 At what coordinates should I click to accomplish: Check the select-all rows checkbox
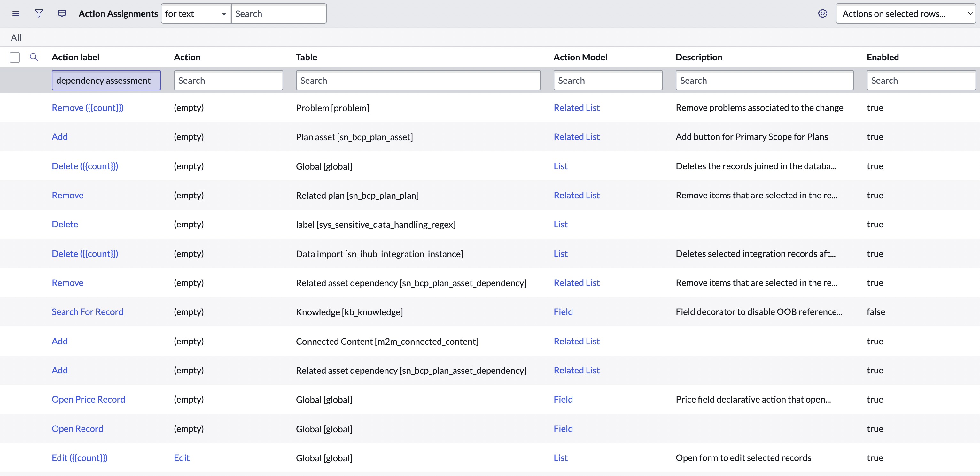(15, 58)
